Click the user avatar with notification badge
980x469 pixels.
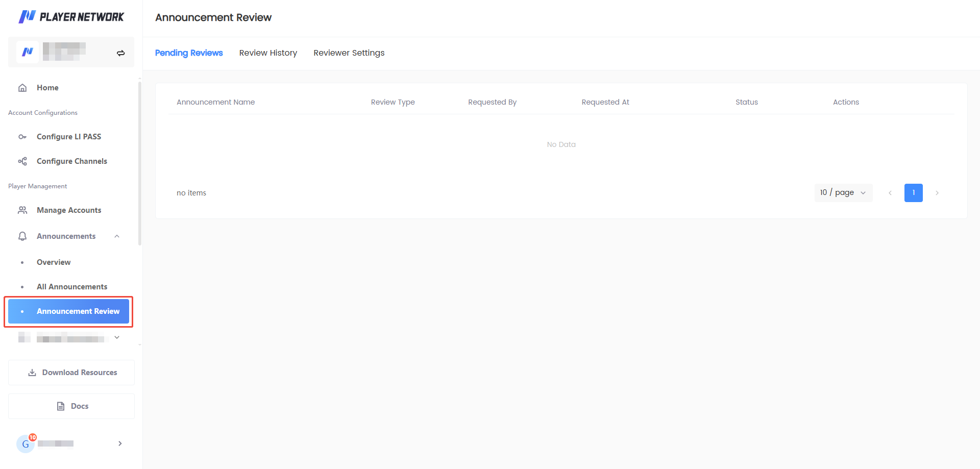click(x=26, y=443)
